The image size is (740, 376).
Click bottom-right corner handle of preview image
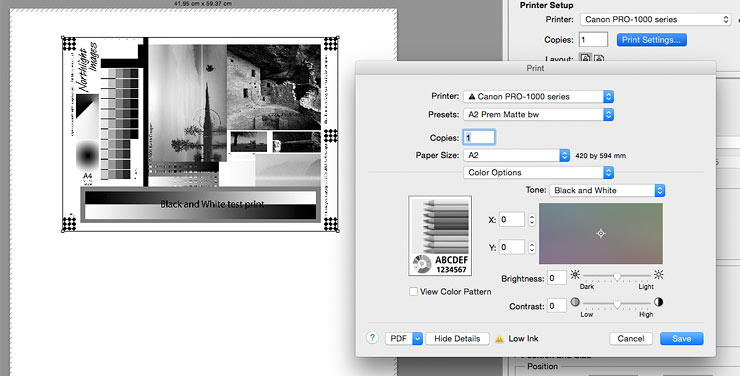(x=338, y=231)
